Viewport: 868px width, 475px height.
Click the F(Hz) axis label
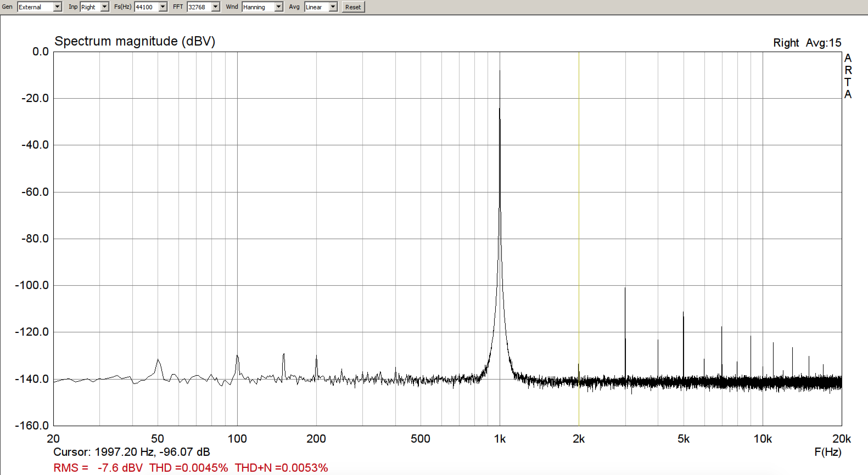[828, 452]
